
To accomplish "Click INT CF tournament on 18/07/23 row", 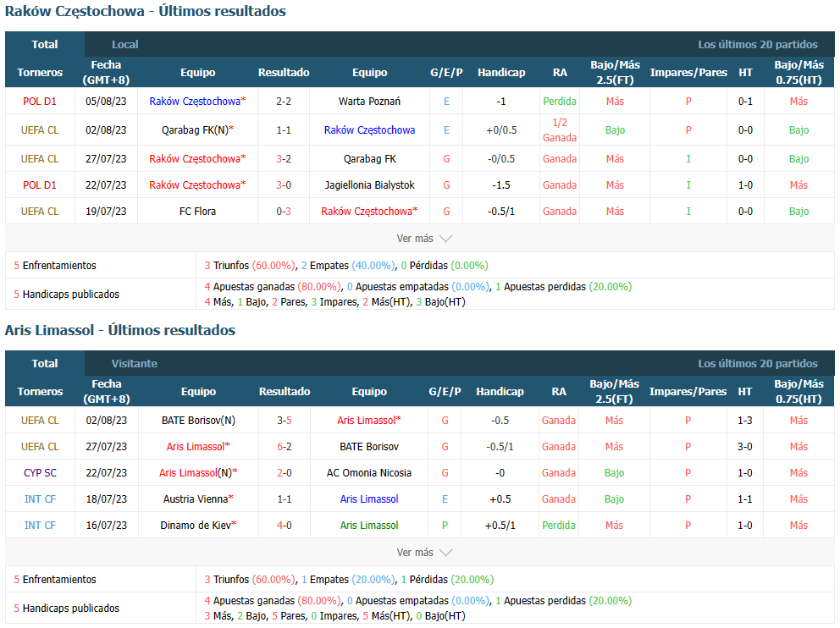I will (40, 499).
